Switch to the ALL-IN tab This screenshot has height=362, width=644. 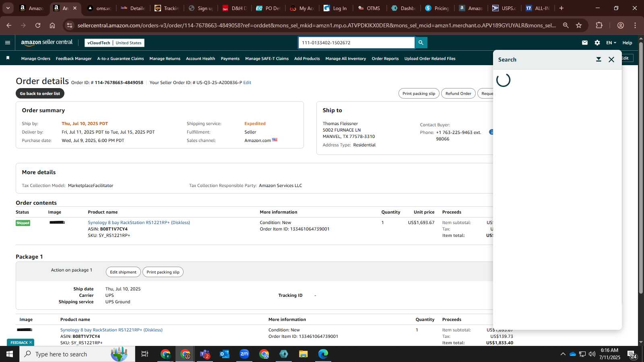click(539, 8)
